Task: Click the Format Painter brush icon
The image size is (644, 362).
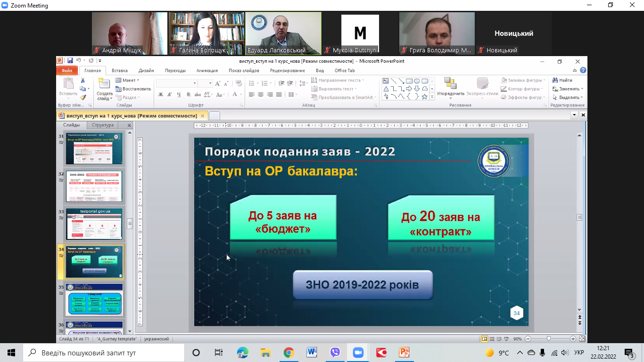Action: (x=83, y=97)
